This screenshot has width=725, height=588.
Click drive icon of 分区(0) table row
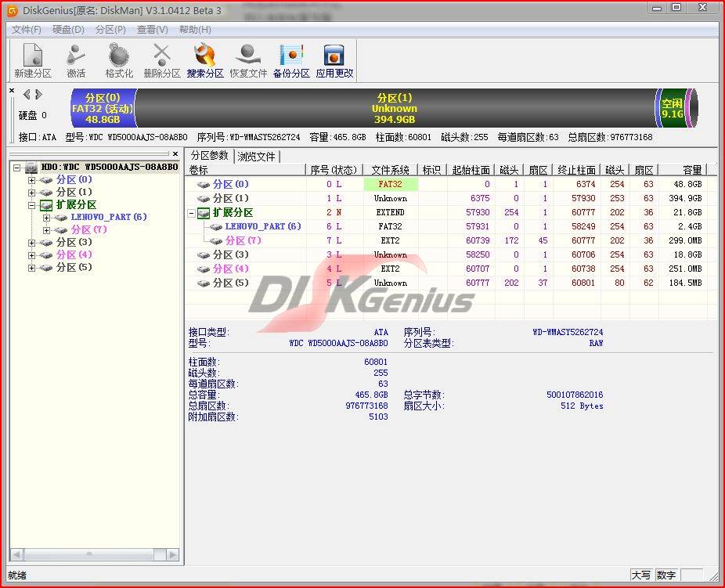[x=204, y=185]
